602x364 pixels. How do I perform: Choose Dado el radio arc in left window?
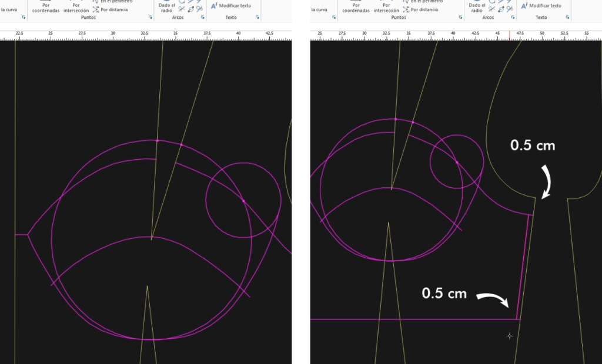(x=166, y=8)
